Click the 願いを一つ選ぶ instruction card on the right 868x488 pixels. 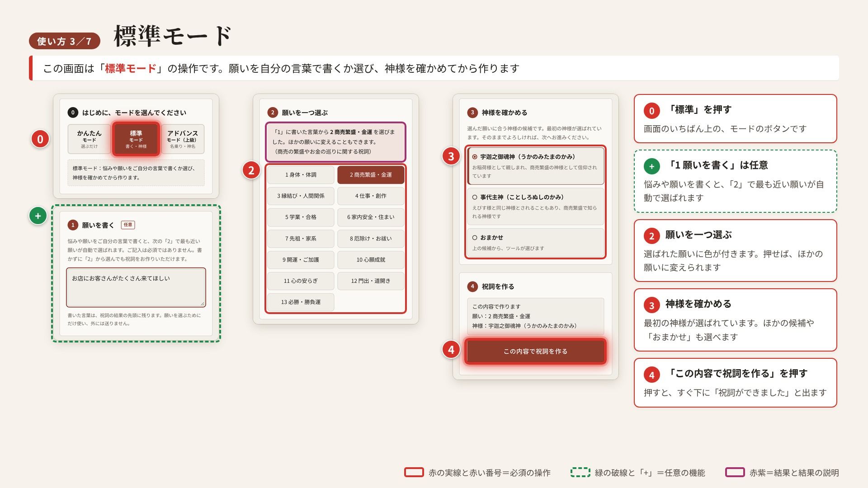[x=735, y=251]
